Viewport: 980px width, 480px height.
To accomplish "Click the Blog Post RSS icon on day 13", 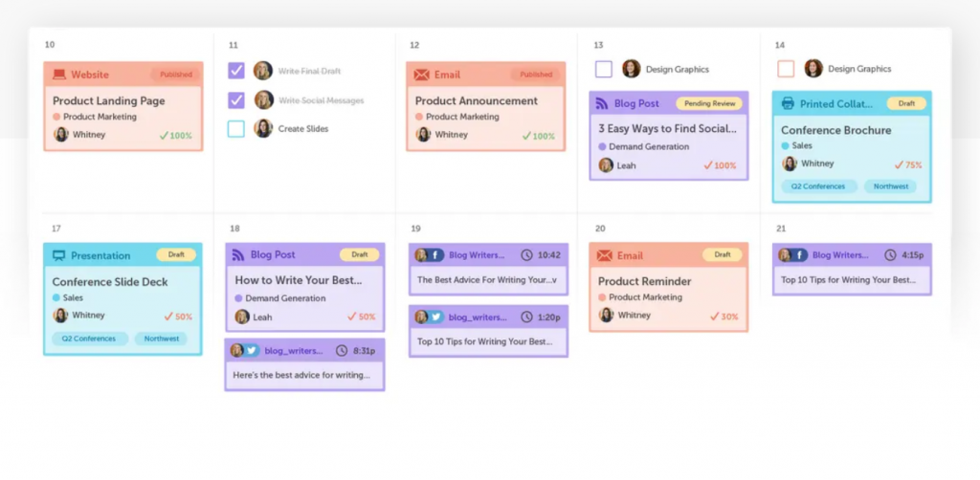I will 602,103.
